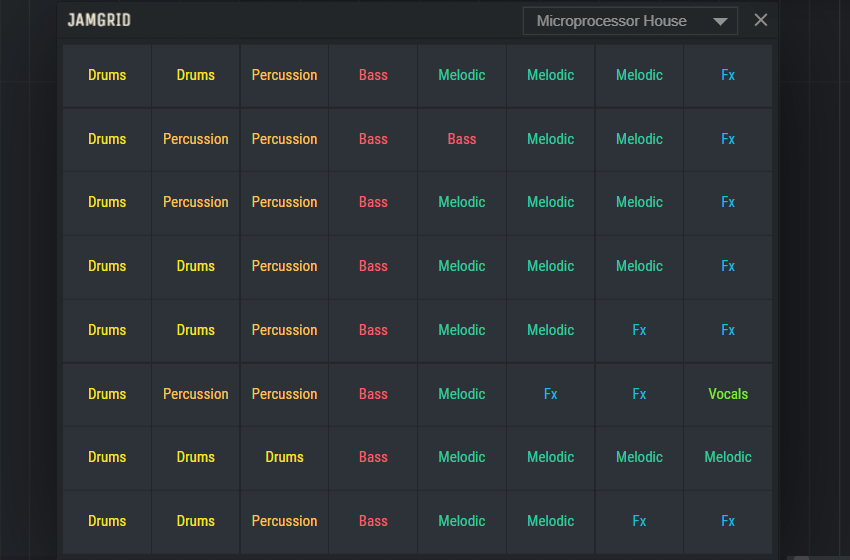
Task: Trigger the bottom-right Fx cell
Action: 728,521
